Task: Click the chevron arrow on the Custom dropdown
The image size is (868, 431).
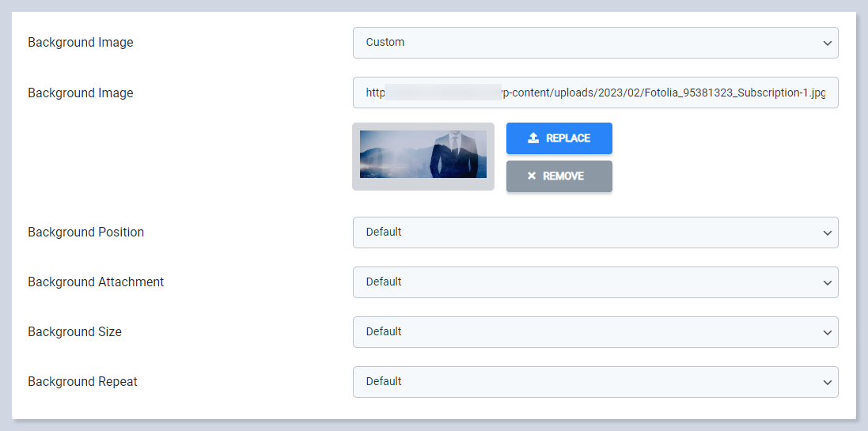Action: [827, 43]
